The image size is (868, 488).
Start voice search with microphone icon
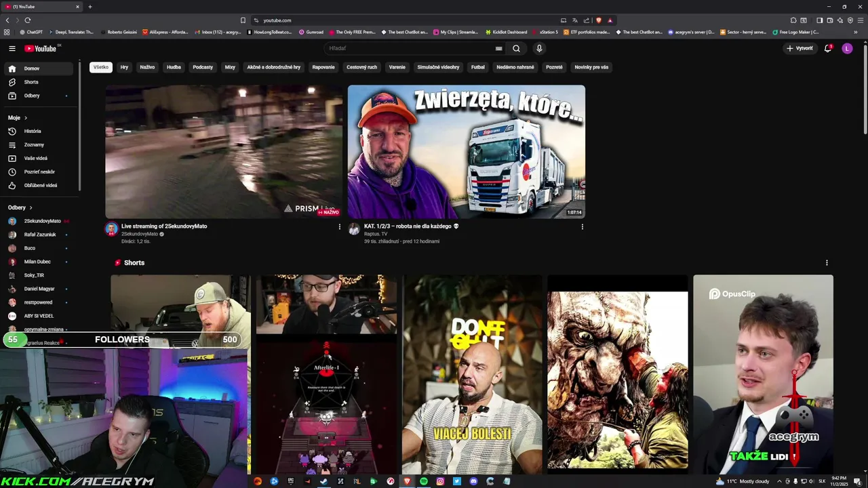click(539, 48)
